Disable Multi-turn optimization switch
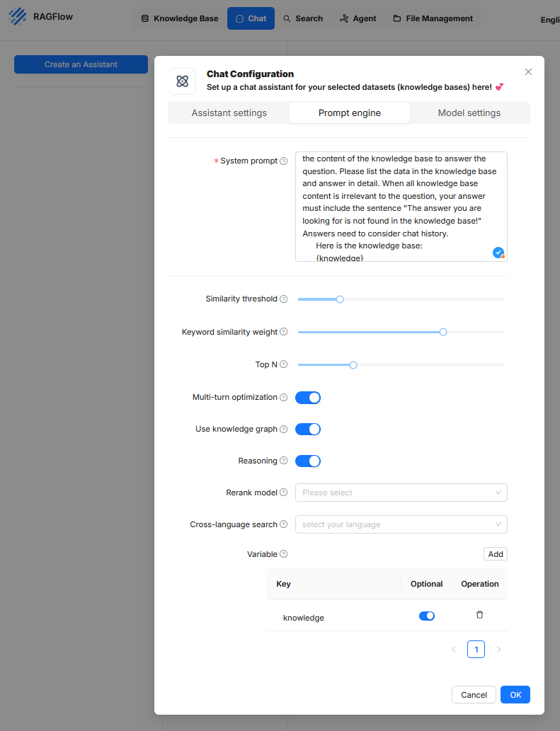This screenshot has height=731, width=560. (308, 398)
